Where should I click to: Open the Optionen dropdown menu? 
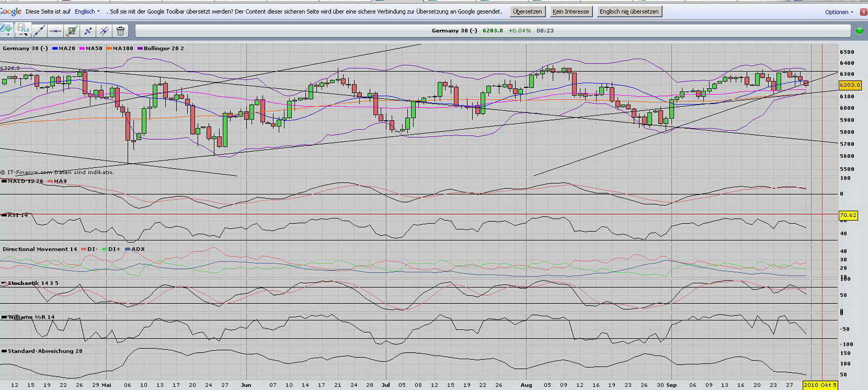pyautogui.click(x=839, y=12)
